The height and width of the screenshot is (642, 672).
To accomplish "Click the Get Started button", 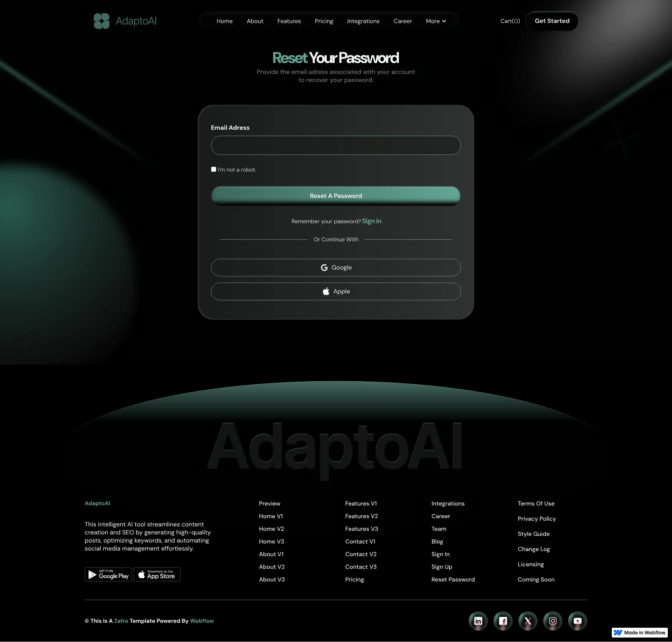I will 552,21.
